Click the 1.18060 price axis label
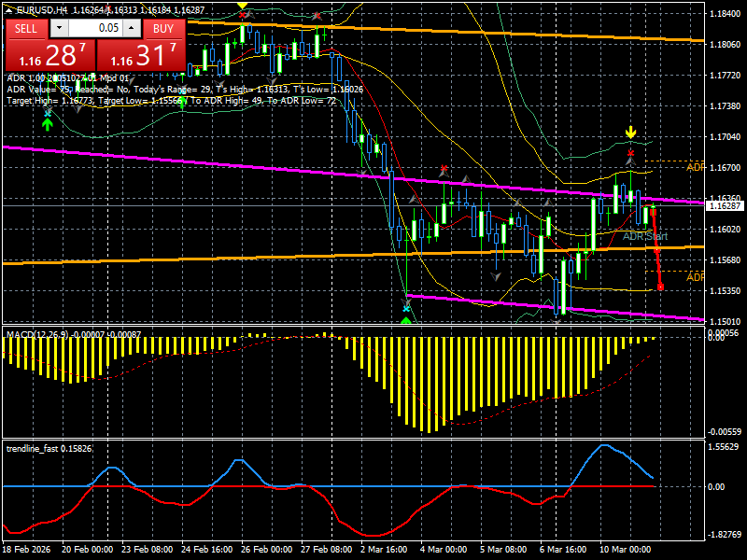The height and width of the screenshot is (560, 747). pyautogui.click(x=726, y=44)
